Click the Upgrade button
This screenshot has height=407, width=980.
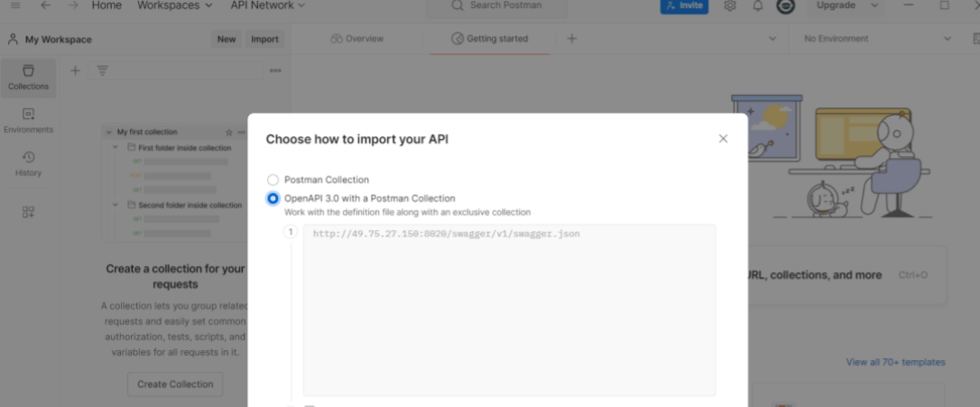pos(836,5)
